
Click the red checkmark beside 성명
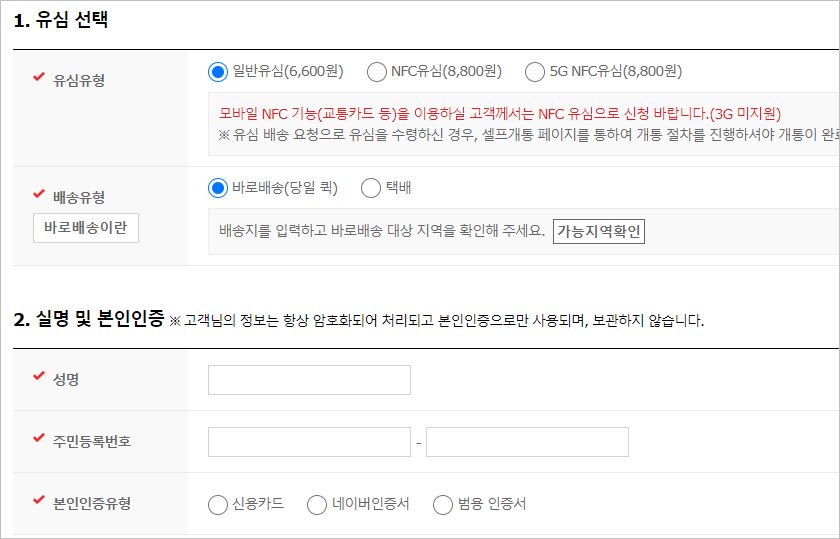coord(39,377)
